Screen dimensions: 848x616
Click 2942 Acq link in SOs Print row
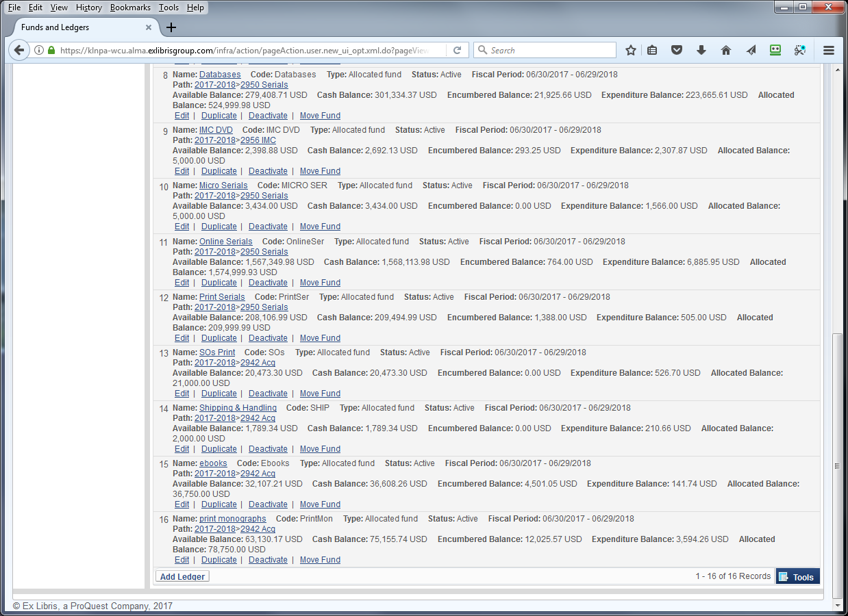(258, 363)
